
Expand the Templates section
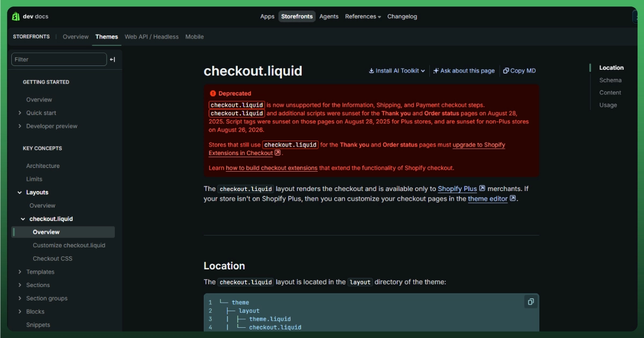pos(20,272)
